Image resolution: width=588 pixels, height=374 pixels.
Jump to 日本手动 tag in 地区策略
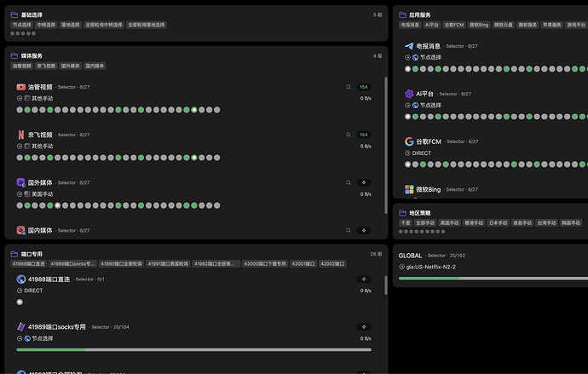pos(498,223)
